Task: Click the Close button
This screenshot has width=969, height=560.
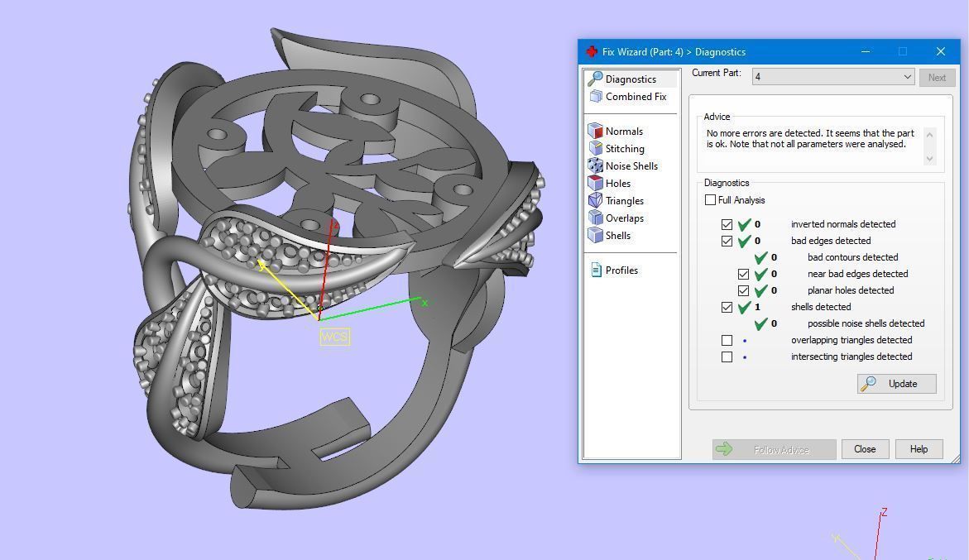Action: pyautogui.click(x=865, y=449)
